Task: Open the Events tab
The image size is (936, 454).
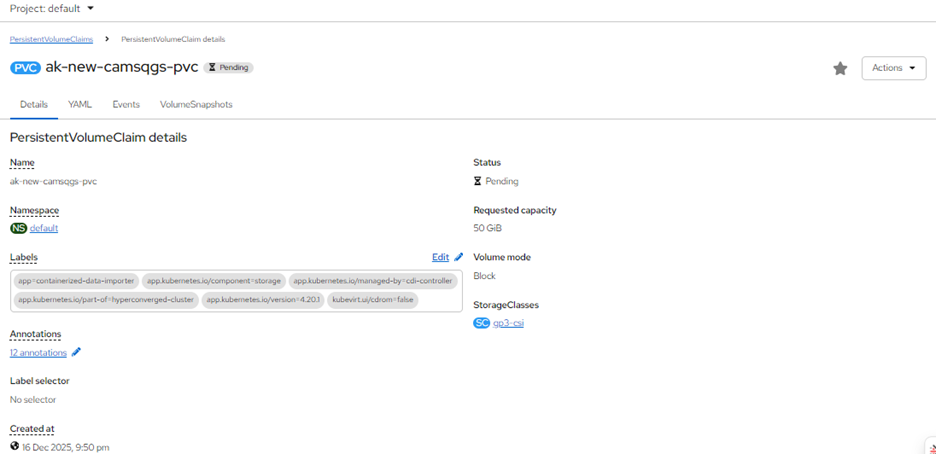Action: point(126,104)
